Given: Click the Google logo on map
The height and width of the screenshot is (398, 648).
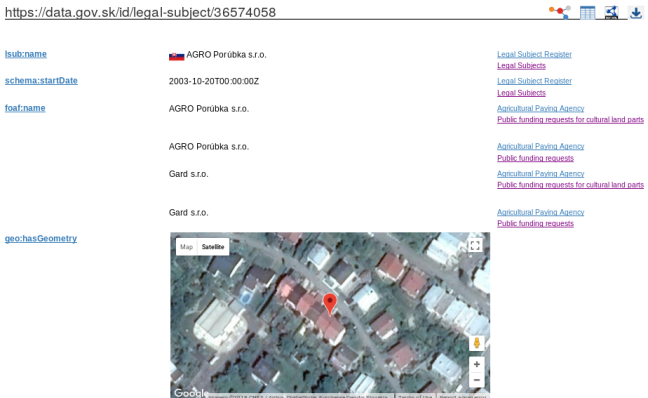Looking at the screenshot, I should click(x=191, y=393).
